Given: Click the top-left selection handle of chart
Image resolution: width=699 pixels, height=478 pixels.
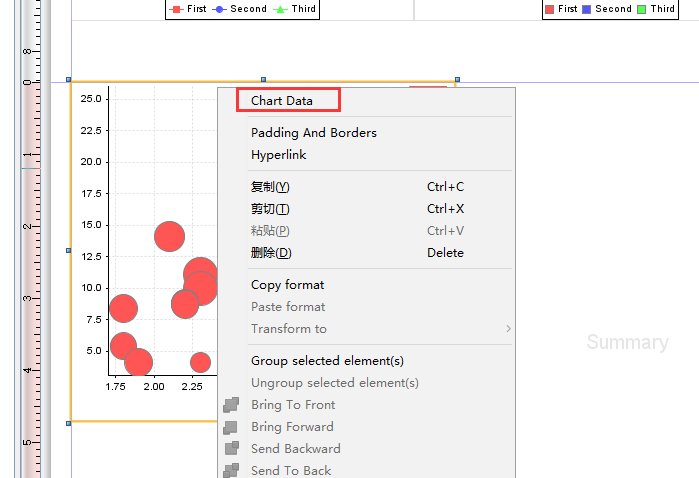Looking at the screenshot, I should 69,79.
